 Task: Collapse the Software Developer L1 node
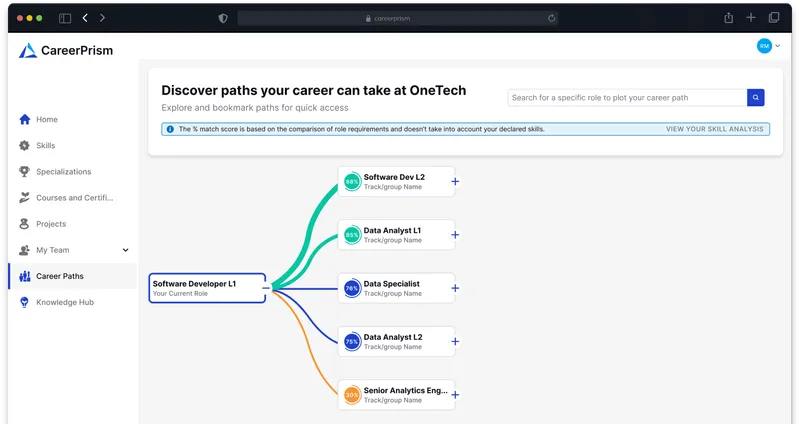(x=266, y=288)
